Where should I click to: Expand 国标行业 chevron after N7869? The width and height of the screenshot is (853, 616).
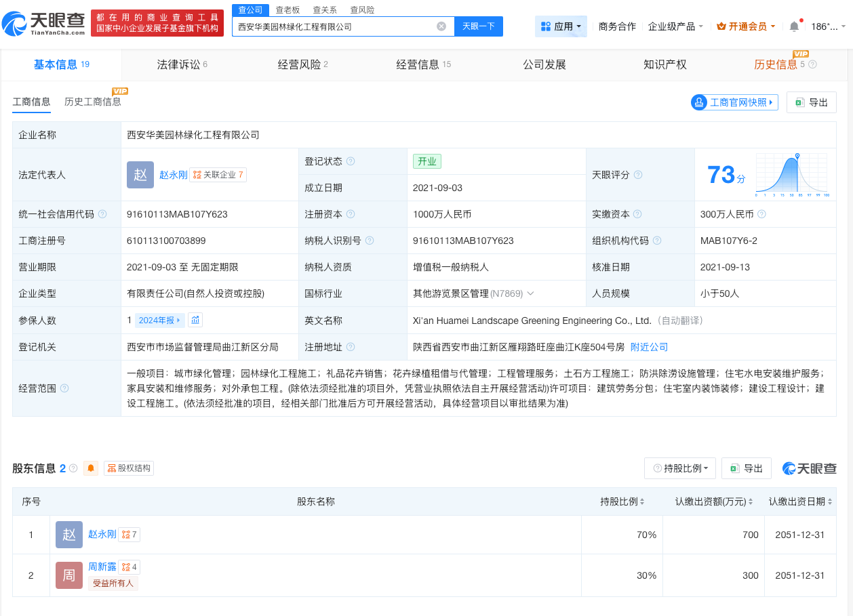(530, 293)
